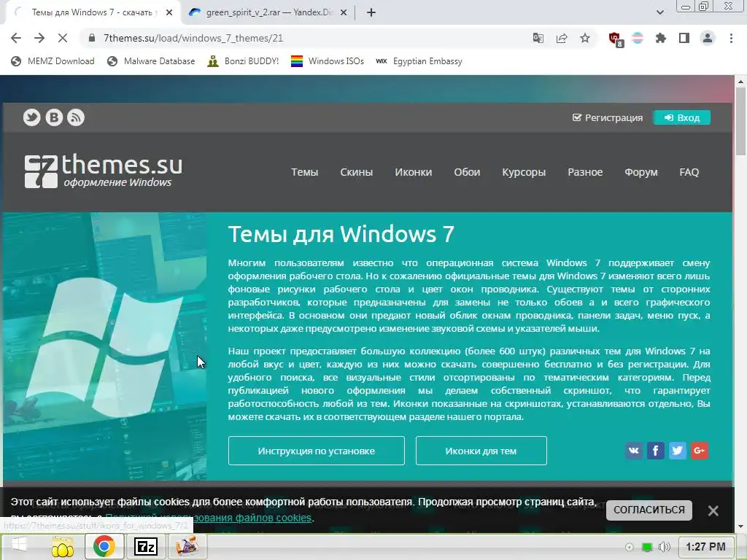Open the Chrome profile avatar
This screenshot has width=747, height=560.
tap(708, 38)
